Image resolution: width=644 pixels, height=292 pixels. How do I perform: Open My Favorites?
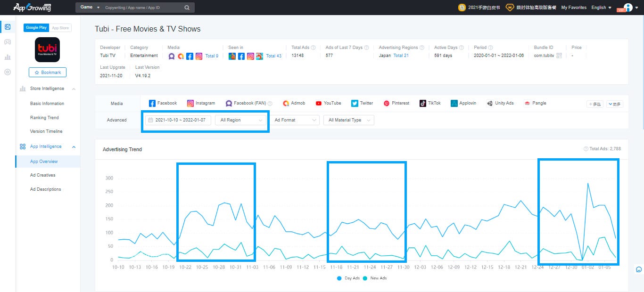point(574,8)
